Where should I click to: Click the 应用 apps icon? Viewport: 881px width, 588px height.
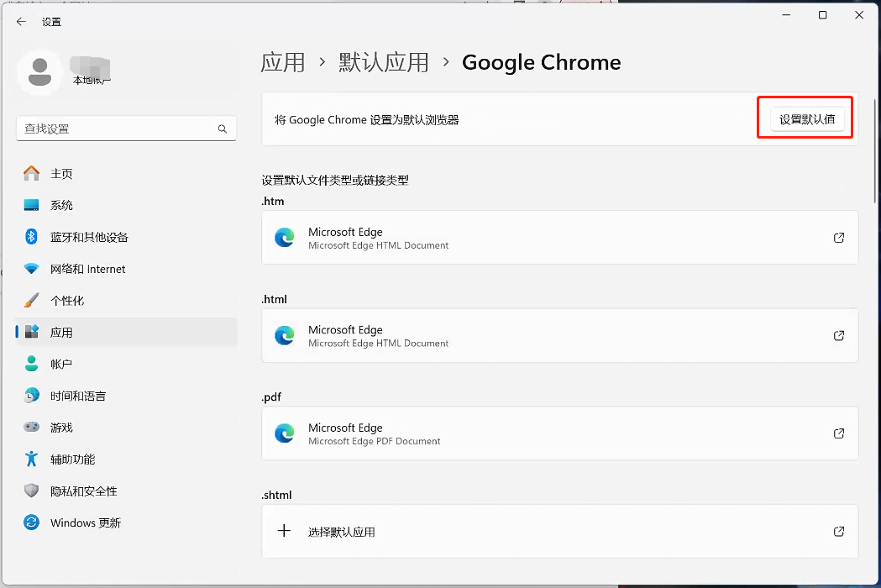(31, 332)
